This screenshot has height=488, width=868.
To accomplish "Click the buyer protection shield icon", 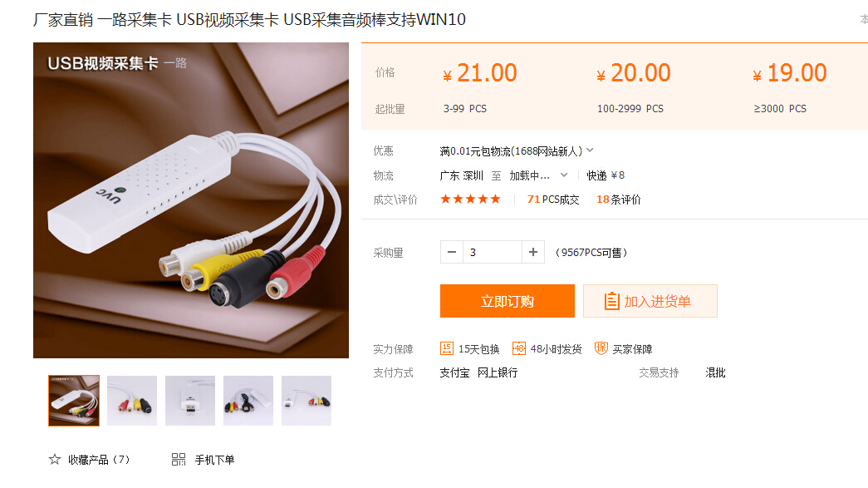I will pos(601,348).
